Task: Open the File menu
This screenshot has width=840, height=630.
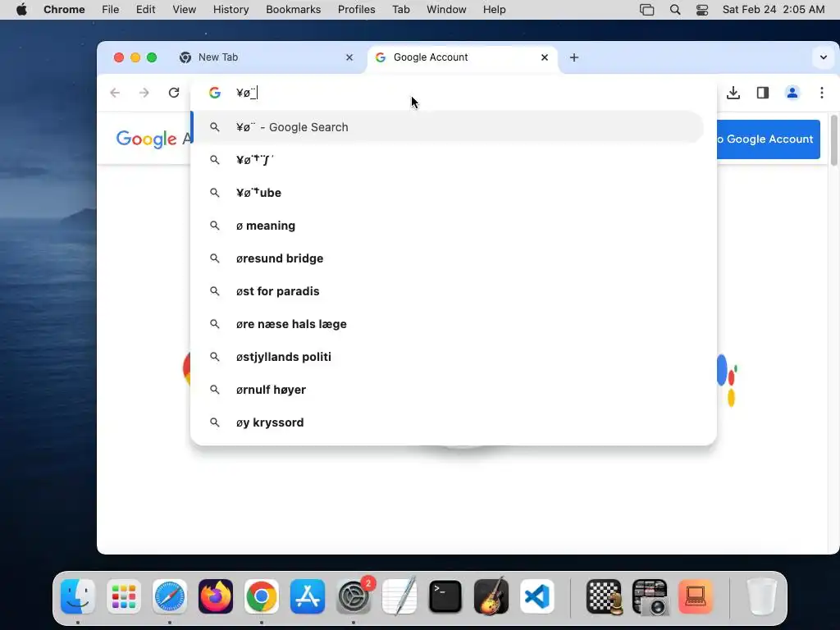Action: tap(111, 10)
